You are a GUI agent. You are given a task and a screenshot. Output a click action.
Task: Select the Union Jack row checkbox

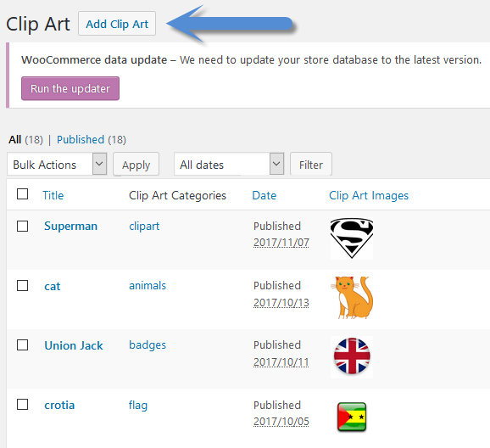click(23, 344)
